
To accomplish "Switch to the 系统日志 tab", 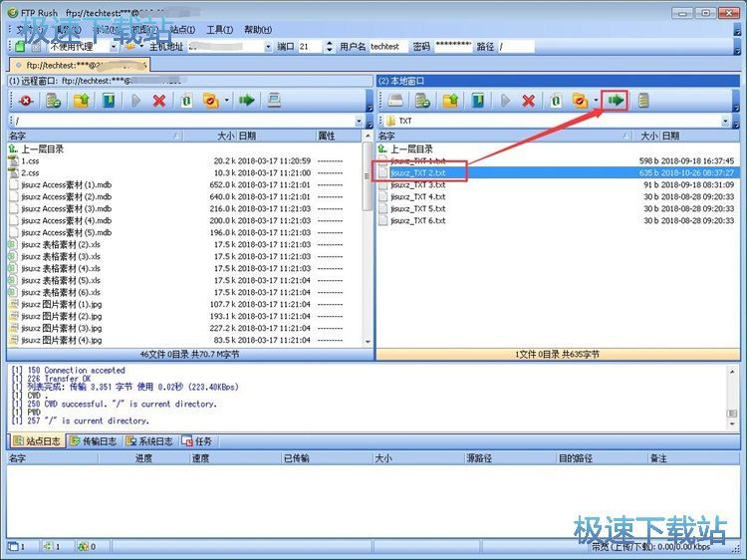I will [x=149, y=441].
